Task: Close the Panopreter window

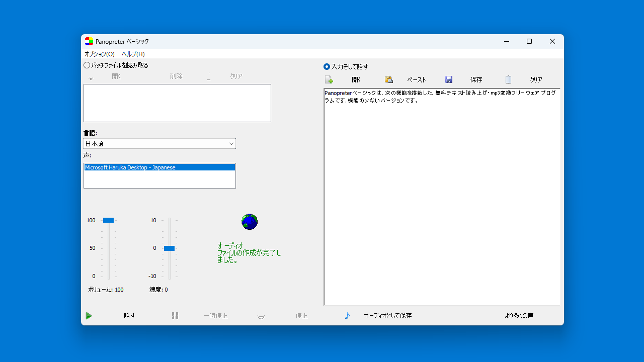Action: (552, 41)
